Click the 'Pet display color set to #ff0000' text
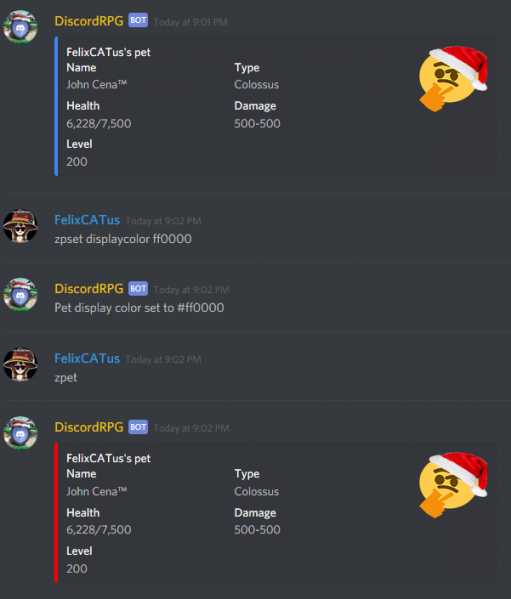The width and height of the screenshot is (511, 599). 139,308
